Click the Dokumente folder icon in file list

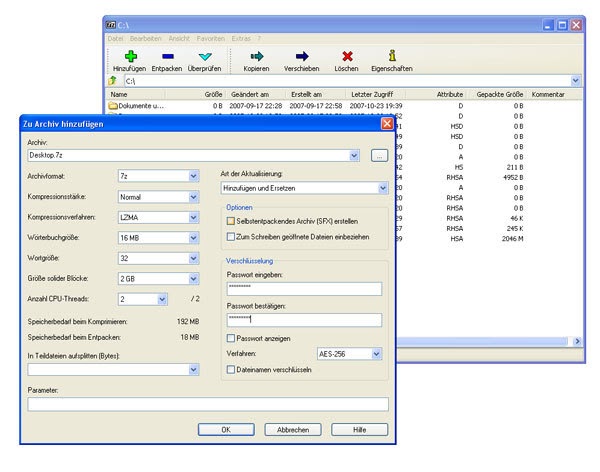(x=113, y=106)
